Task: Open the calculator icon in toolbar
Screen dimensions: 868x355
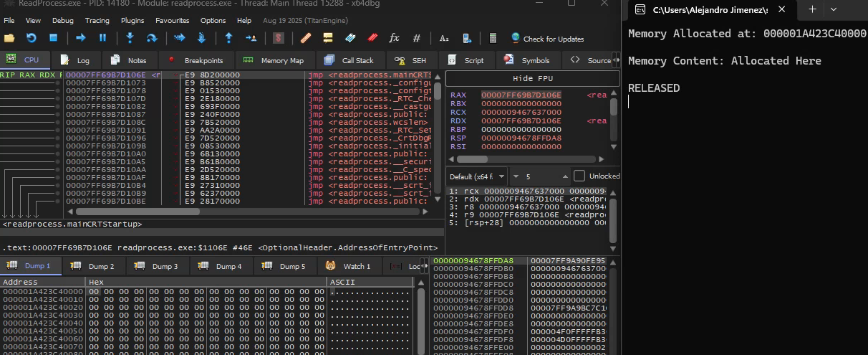Action: click(x=493, y=38)
